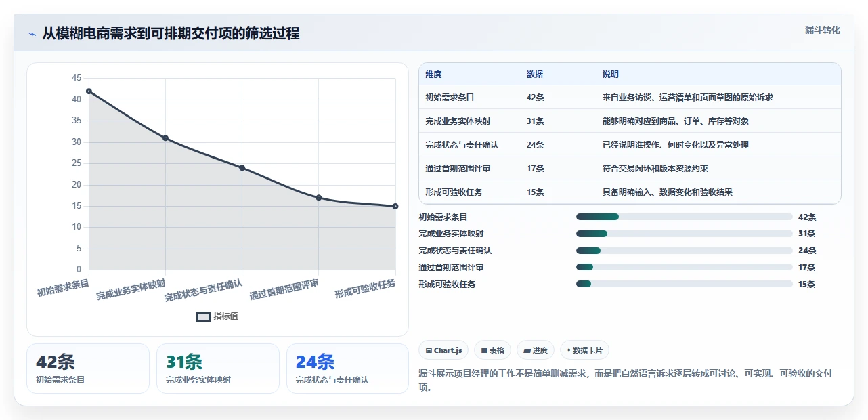This screenshot has height=420, width=868.
Task: Click table value 31条
Action: tap(535, 121)
